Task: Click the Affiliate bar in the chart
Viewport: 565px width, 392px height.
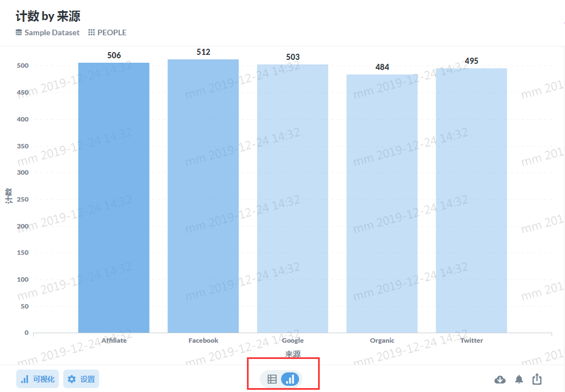Action: 114,198
